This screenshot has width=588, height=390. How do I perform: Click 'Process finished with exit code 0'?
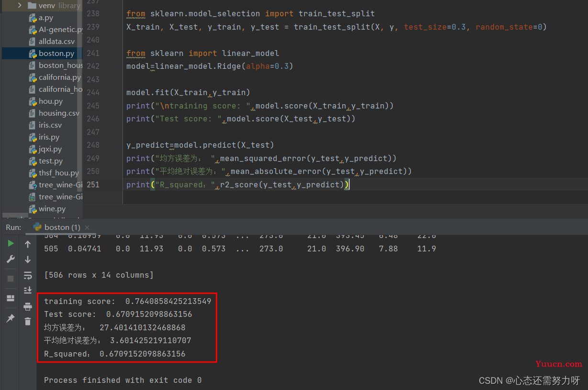(x=123, y=380)
